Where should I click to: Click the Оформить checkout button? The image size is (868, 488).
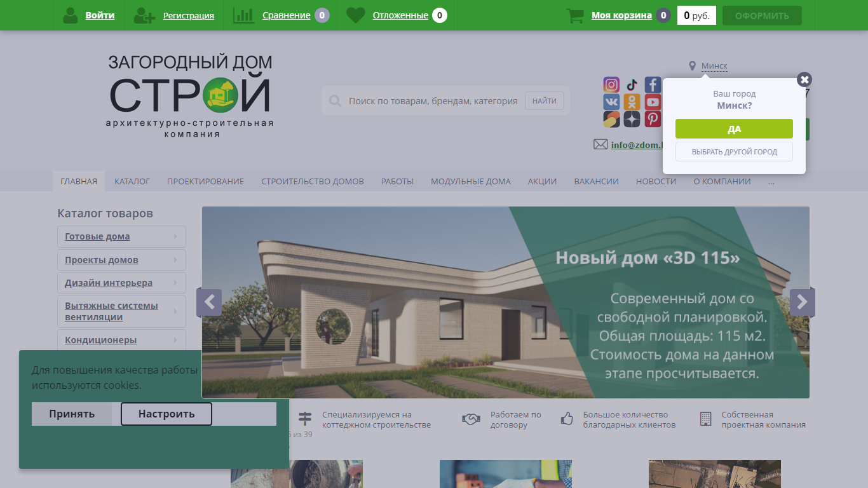pyautogui.click(x=762, y=16)
